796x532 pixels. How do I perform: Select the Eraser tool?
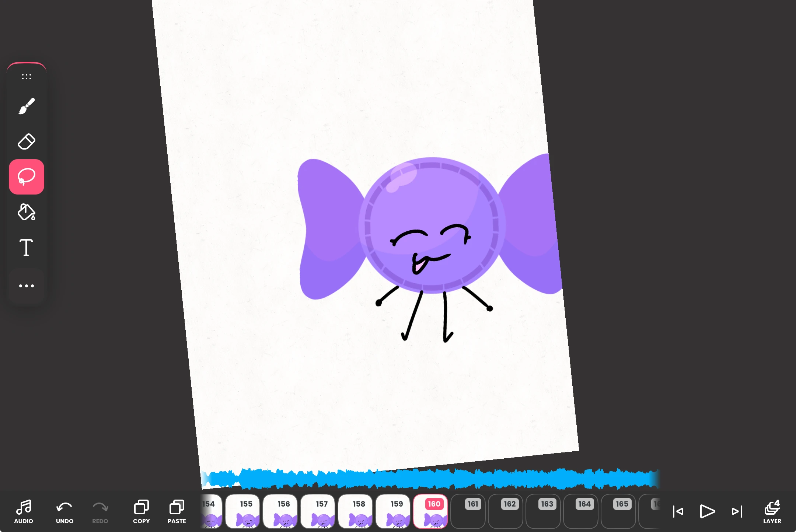tap(27, 141)
